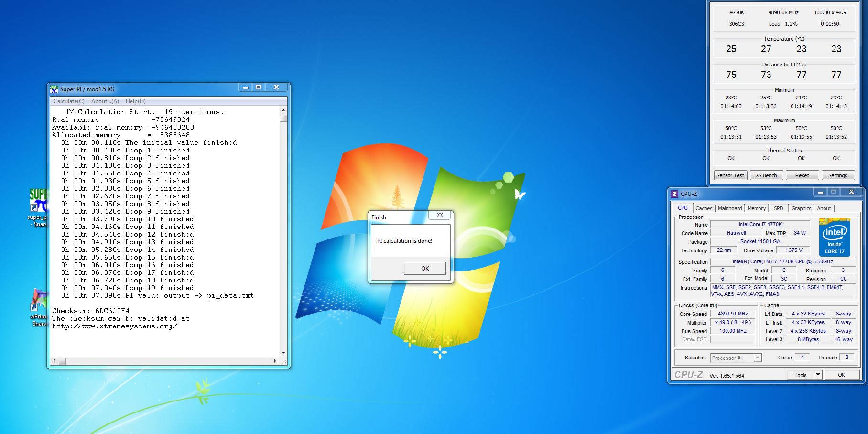
Task: Confirm the PI calculation done dialog with OK
Action: [425, 268]
